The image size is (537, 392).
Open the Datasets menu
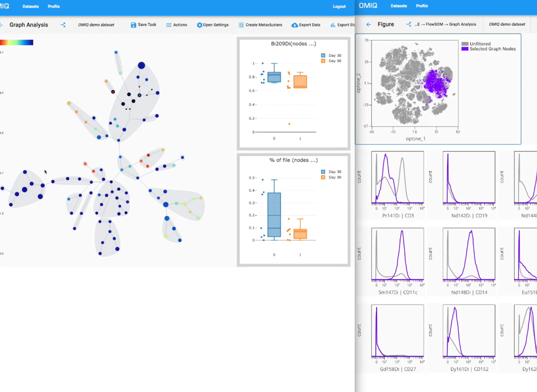point(30,6)
